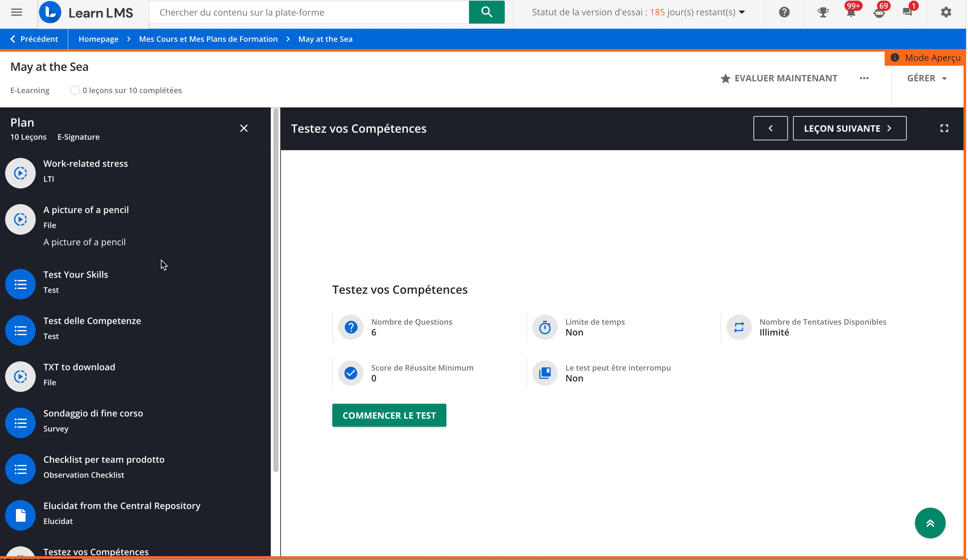Close the Plan sidebar panel
The width and height of the screenshot is (968, 560).
(244, 128)
